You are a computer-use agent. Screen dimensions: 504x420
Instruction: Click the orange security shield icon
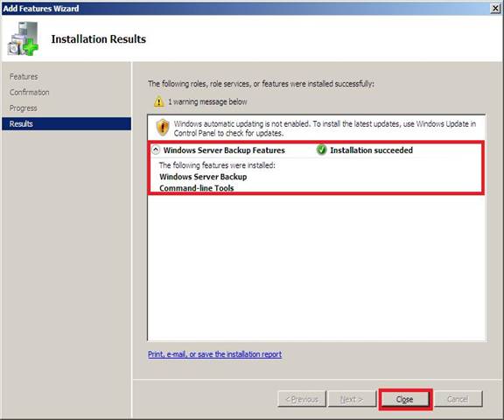pyautogui.click(x=163, y=128)
